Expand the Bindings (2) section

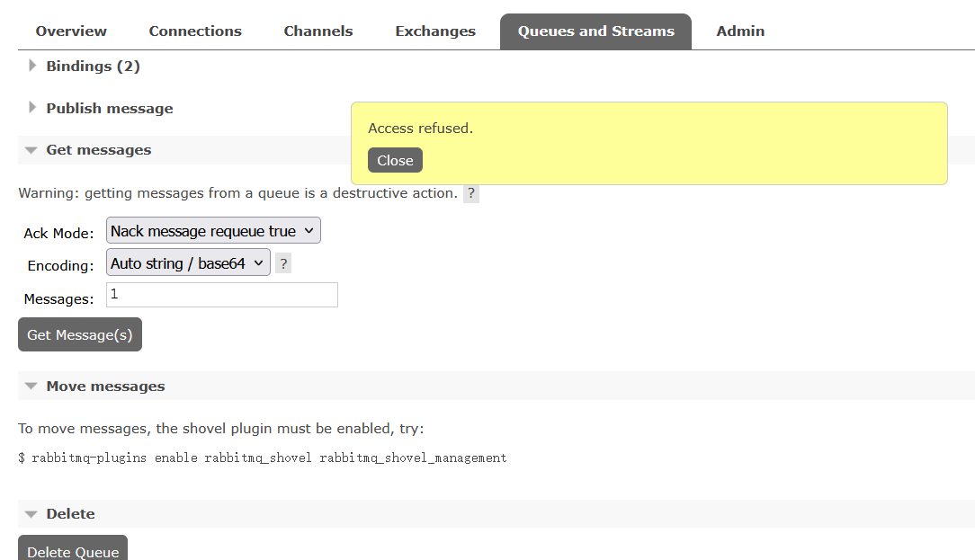click(93, 67)
